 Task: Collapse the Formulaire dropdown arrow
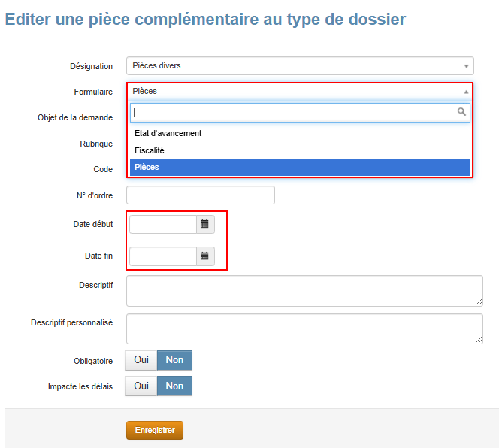(466, 92)
